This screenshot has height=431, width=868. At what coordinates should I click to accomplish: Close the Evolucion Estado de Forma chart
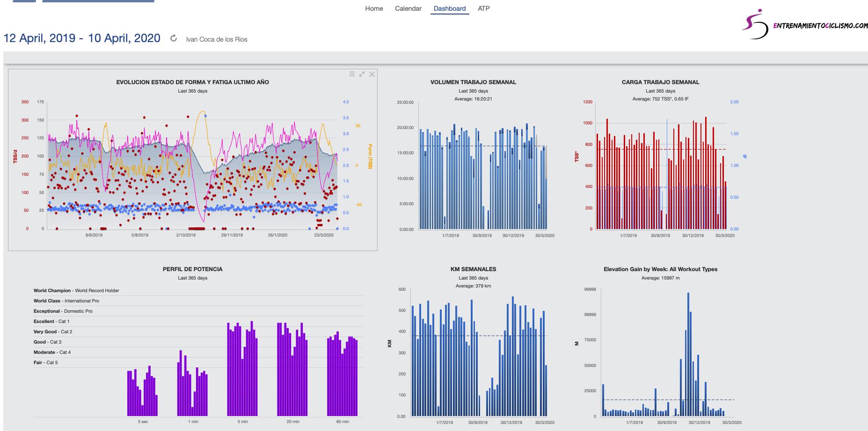(372, 74)
